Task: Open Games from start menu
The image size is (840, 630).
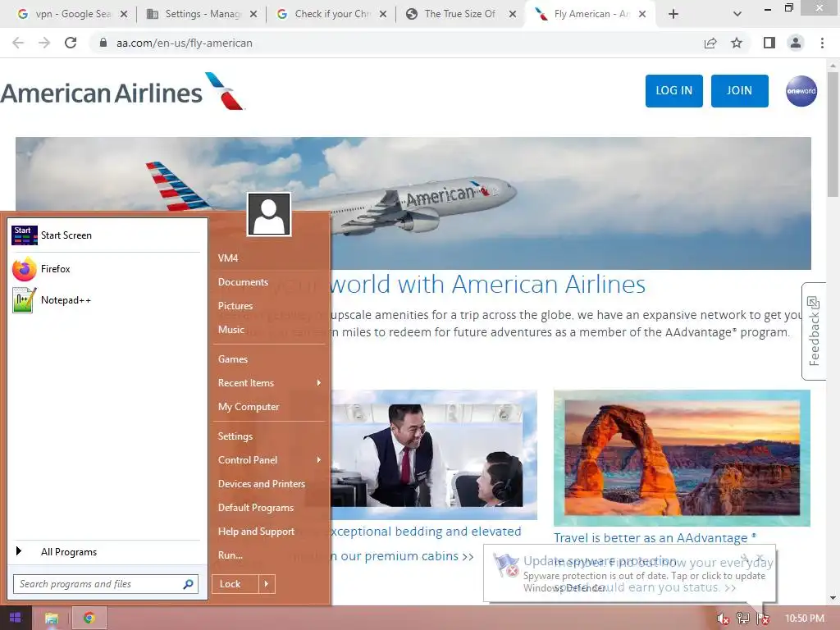Action: pyautogui.click(x=233, y=359)
